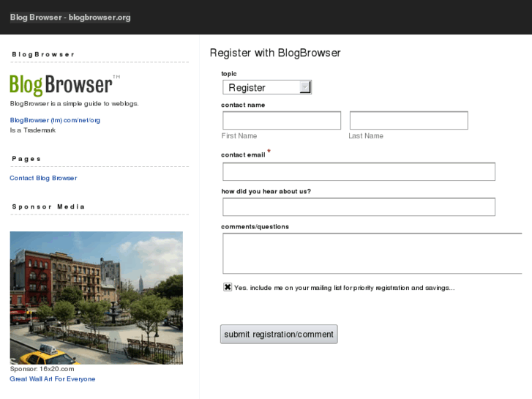This screenshot has width=532, height=399.
Task: Click the Is a Trademark text
Action: (x=33, y=130)
